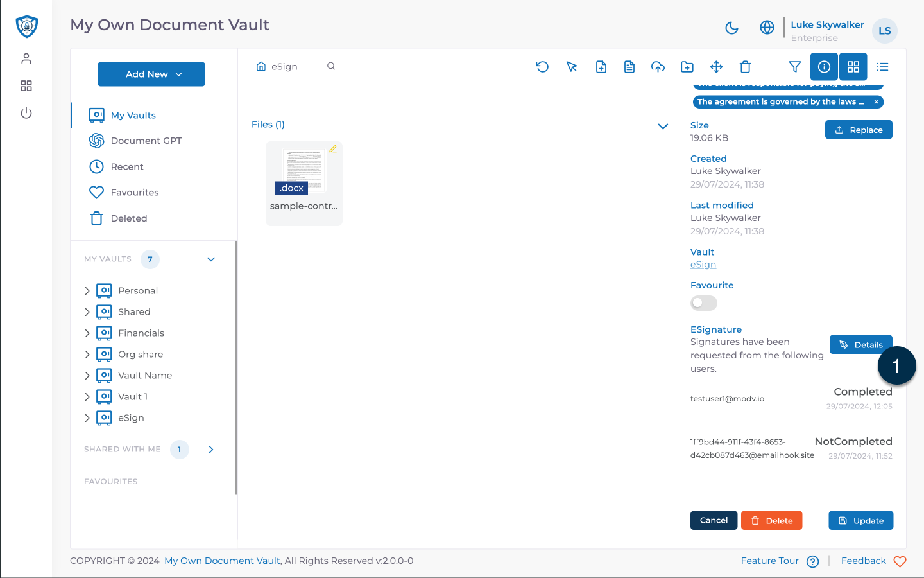Open Recent documents
The height and width of the screenshot is (578, 924).
[126, 167]
